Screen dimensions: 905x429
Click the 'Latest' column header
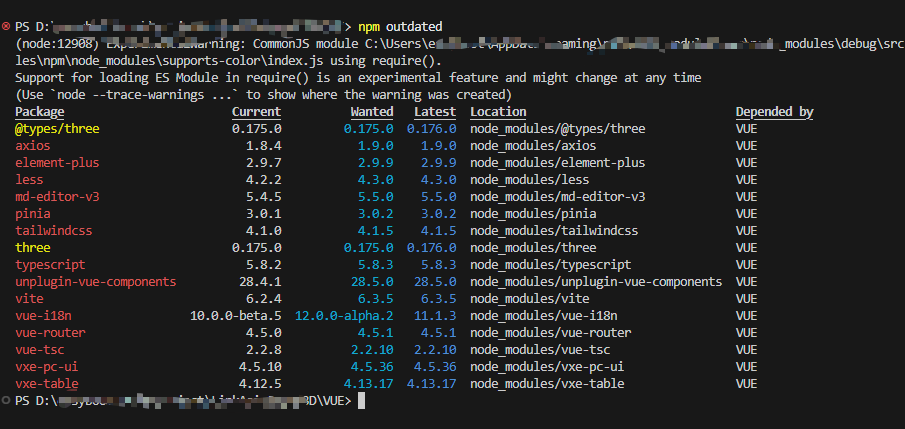pyautogui.click(x=435, y=112)
